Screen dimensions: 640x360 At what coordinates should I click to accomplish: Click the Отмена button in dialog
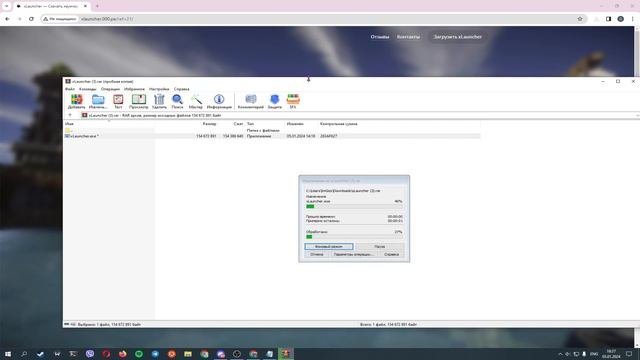(317, 254)
